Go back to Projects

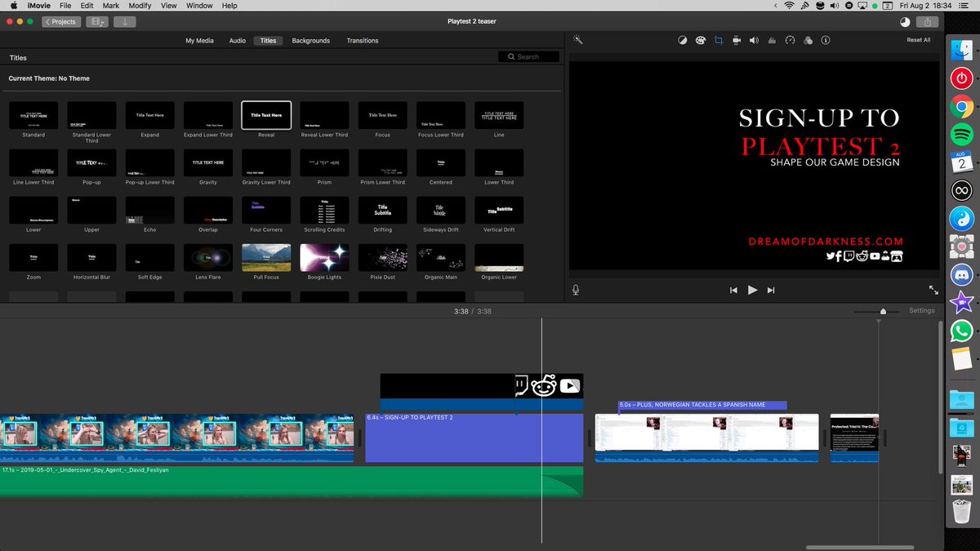click(61, 22)
